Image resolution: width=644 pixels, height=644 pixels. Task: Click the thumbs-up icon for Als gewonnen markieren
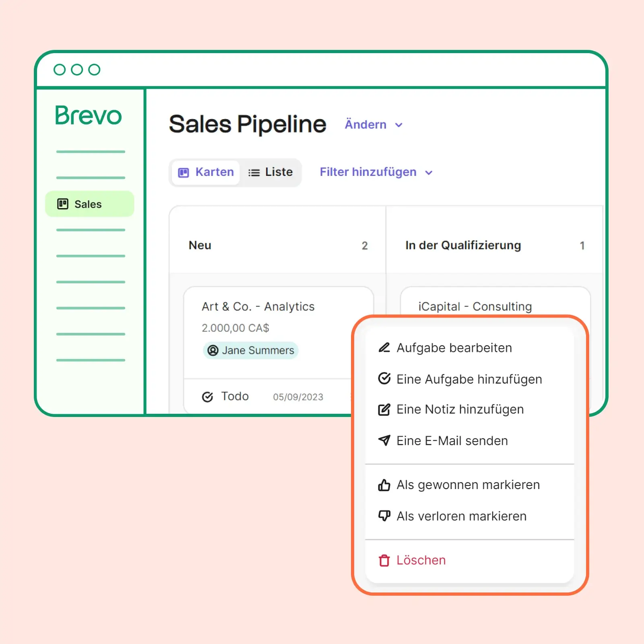(x=384, y=485)
